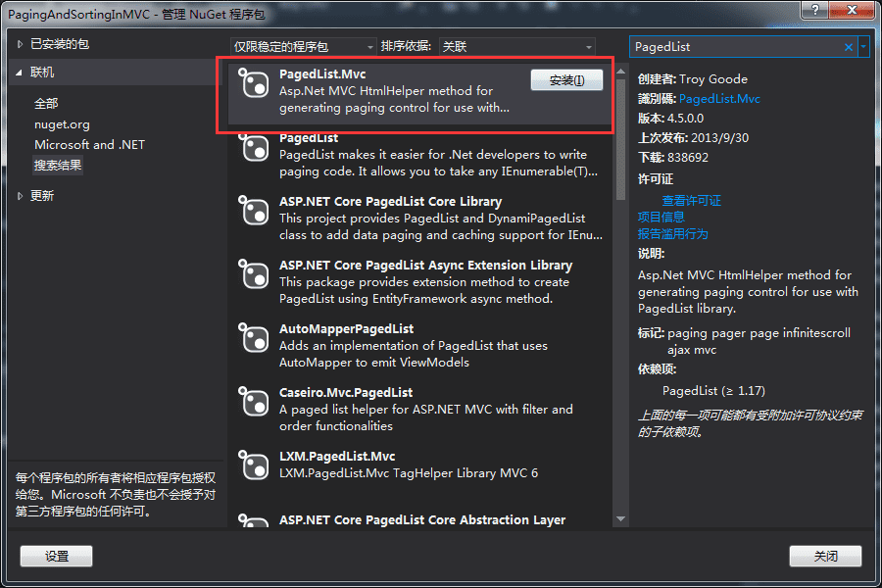The height and width of the screenshot is (588, 882).
Task: Click the PagedList.Mvc package icon
Action: click(x=254, y=84)
